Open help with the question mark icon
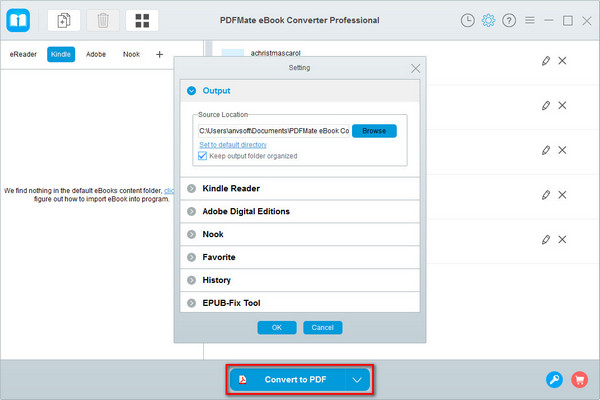 [509, 20]
